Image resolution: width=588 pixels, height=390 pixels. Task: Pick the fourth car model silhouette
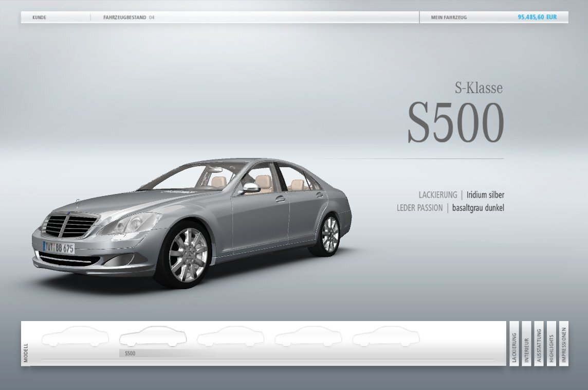(308, 336)
